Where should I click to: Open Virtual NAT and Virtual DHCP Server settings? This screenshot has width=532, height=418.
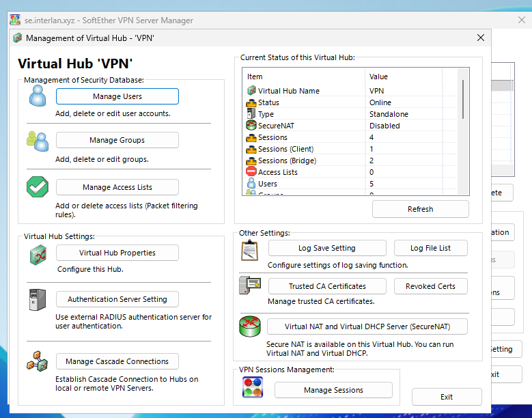pos(367,326)
